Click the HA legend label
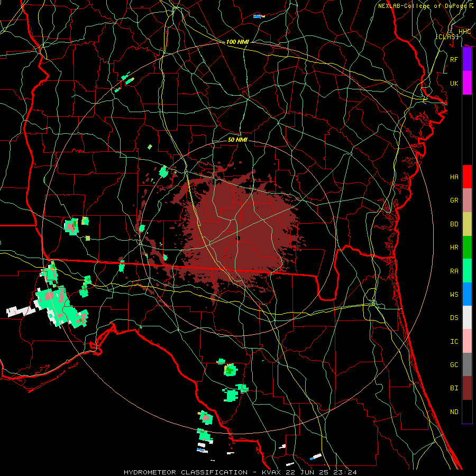The height and width of the screenshot is (476, 476). point(454,177)
